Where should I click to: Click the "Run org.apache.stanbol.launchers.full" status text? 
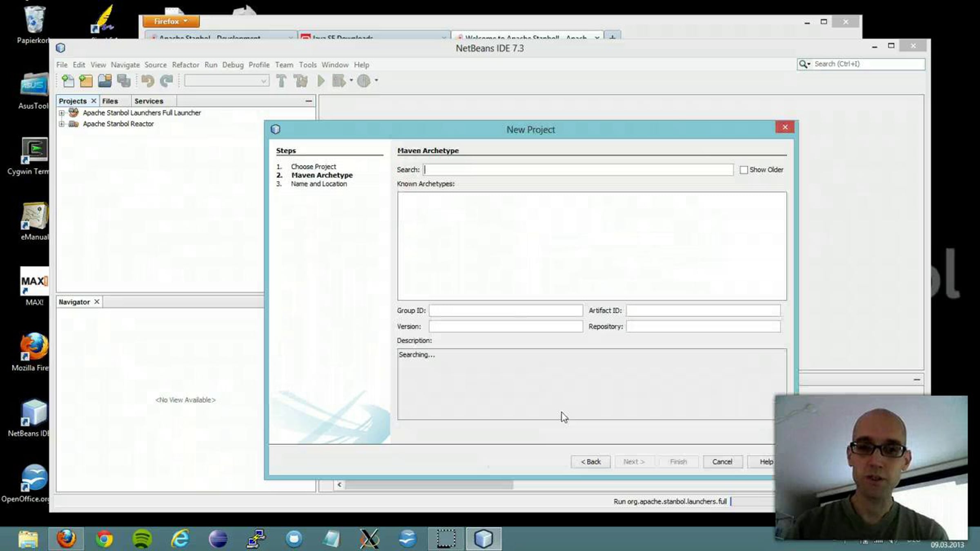click(x=670, y=501)
